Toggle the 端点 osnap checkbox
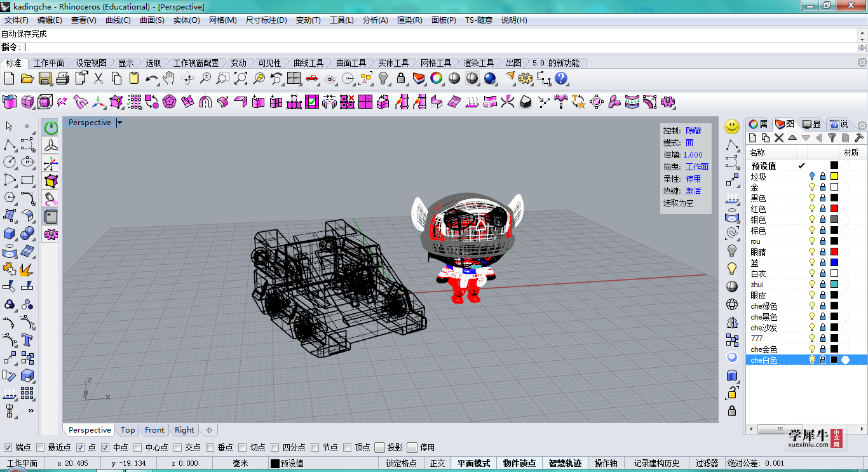The width and height of the screenshot is (868, 472). tap(8, 447)
